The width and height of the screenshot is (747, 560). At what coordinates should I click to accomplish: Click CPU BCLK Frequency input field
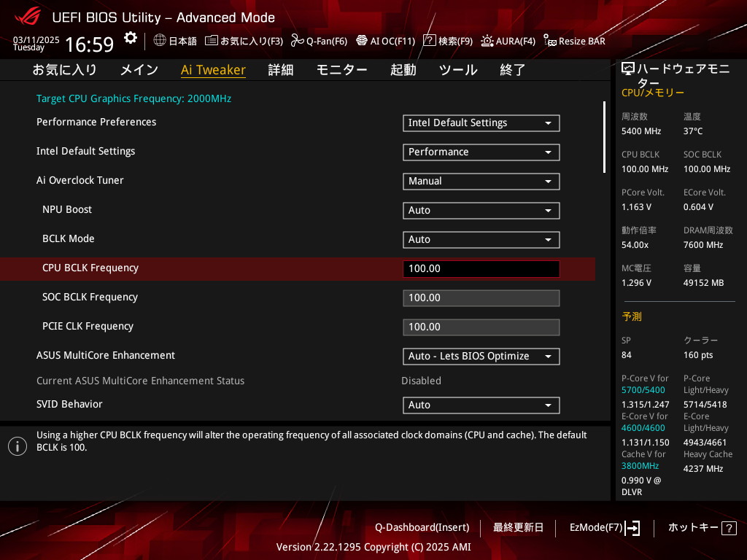(x=481, y=268)
